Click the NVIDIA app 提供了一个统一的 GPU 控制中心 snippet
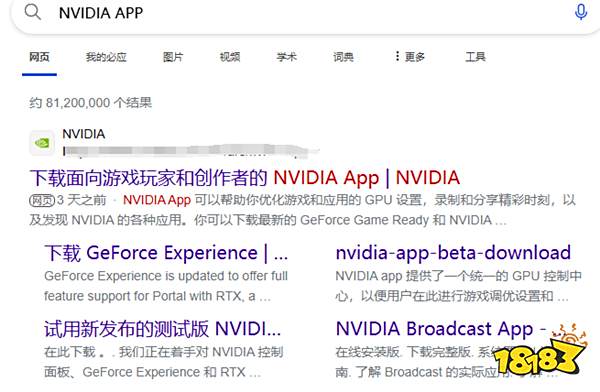 pos(458,286)
